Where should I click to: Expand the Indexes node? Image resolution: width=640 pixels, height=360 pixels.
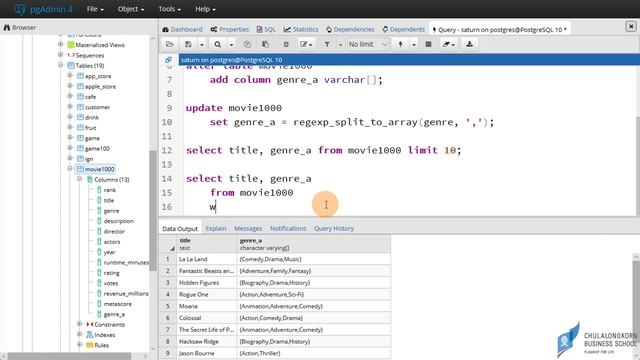(x=80, y=334)
